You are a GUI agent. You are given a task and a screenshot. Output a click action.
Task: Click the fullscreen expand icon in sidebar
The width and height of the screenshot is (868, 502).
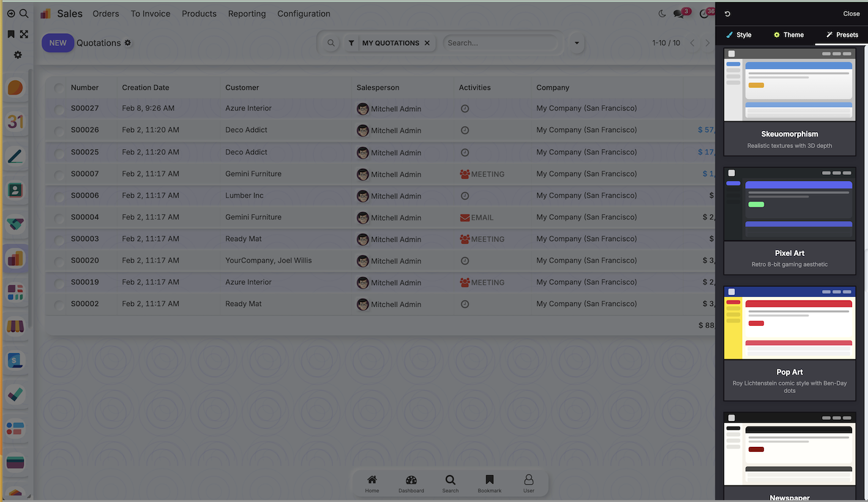24,34
